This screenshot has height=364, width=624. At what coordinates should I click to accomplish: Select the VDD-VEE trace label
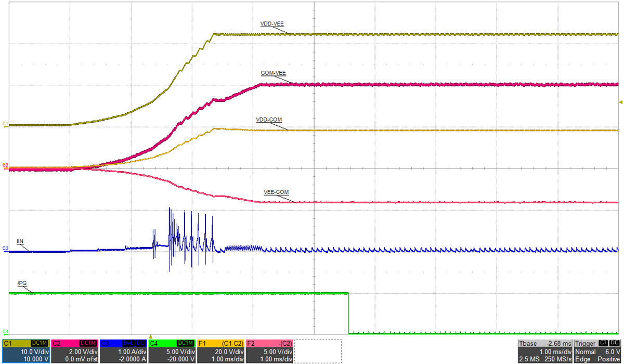(272, 24)
